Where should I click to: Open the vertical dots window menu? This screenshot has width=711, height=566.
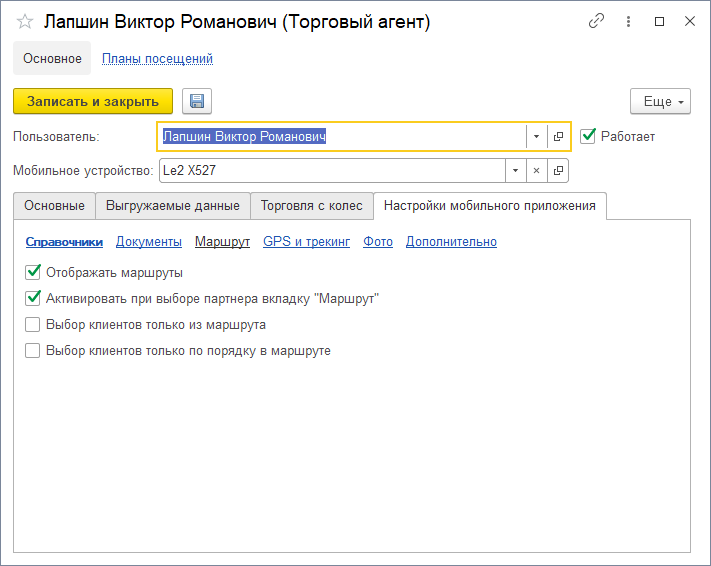[x=628, y=21]
